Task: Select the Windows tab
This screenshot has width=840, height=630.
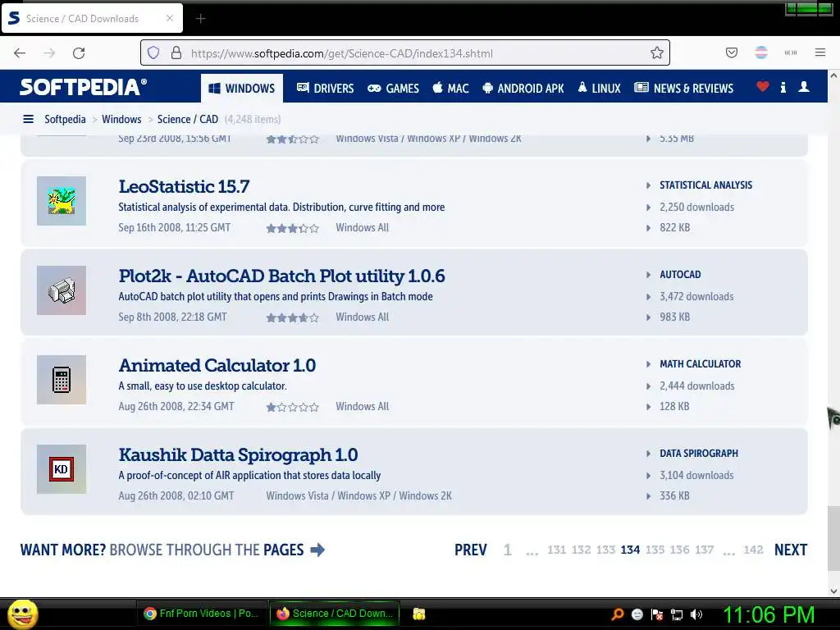Action: pyautogui.click(x=242, y=89)
